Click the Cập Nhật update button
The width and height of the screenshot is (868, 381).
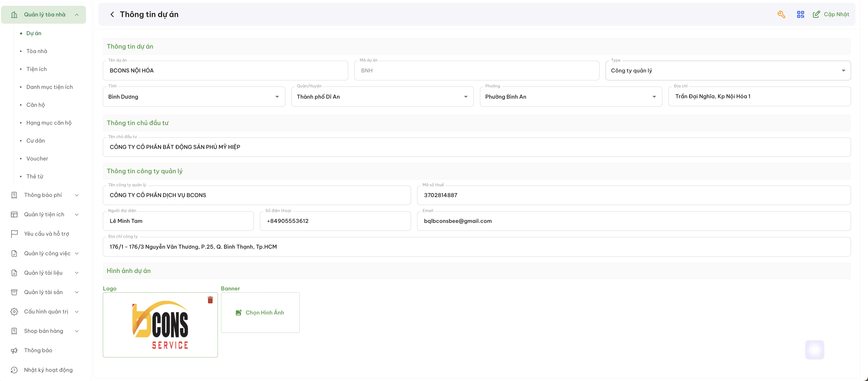click(x=831, y=14)
